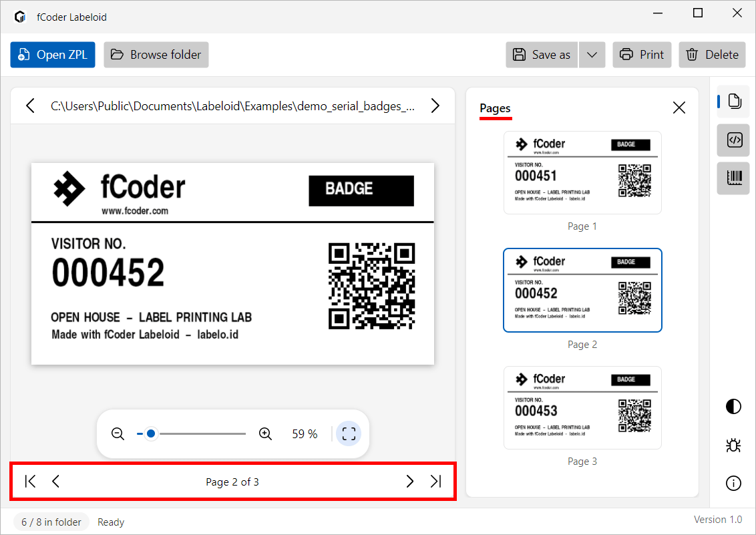Click the Page 2 caption text
Viewport: 756px width, 535px height.
582,344
